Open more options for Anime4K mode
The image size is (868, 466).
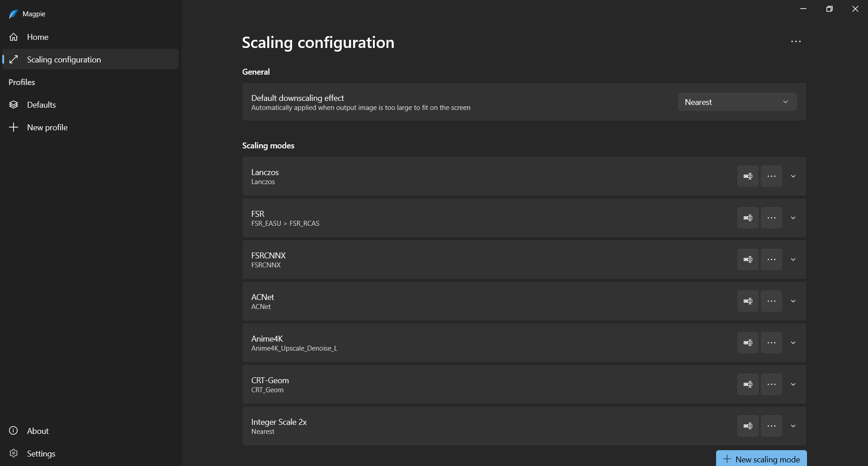coord(771,342)
